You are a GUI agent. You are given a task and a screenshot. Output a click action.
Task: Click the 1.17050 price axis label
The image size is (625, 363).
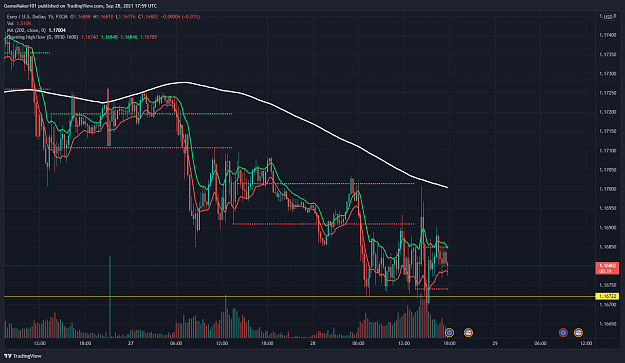607,170
